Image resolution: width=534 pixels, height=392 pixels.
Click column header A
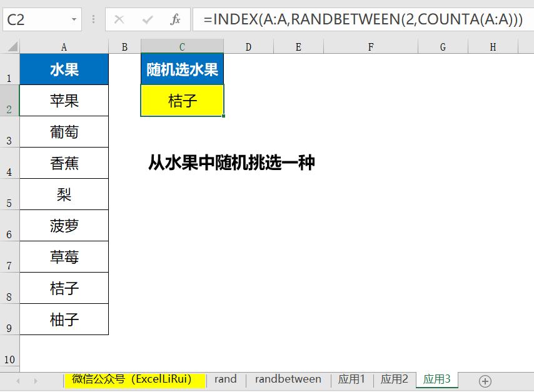[64, 45]
